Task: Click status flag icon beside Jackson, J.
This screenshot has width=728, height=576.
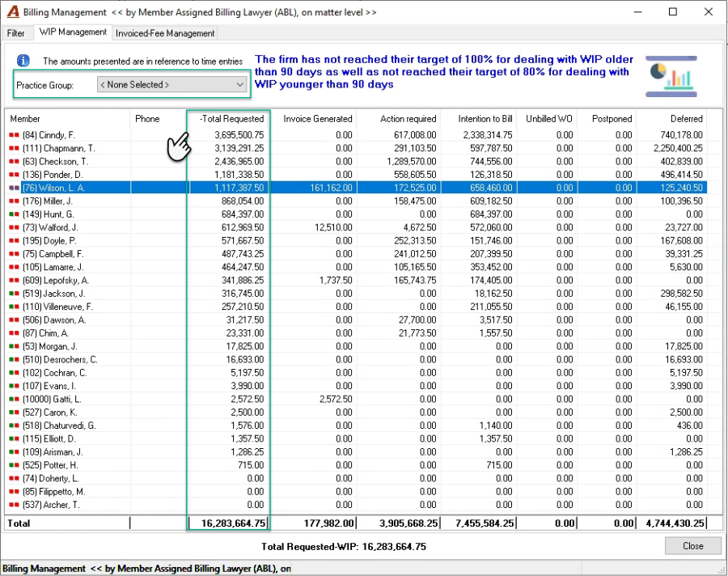Action: point(14,294)
